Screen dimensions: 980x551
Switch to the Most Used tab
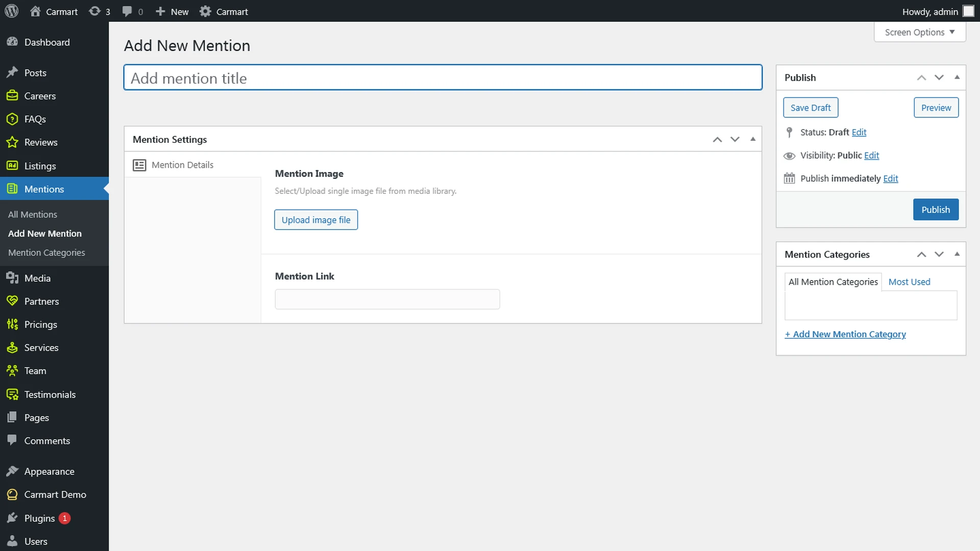point(909,282)
